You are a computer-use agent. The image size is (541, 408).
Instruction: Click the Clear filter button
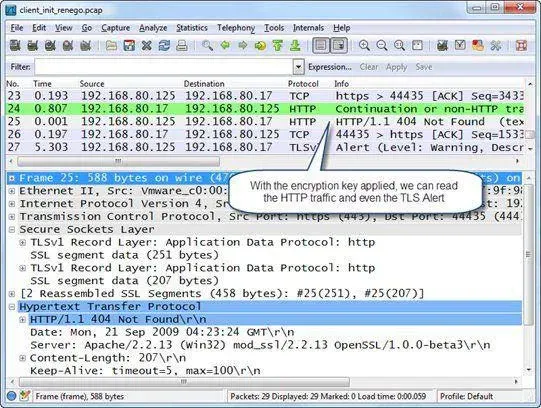(369, 67)
